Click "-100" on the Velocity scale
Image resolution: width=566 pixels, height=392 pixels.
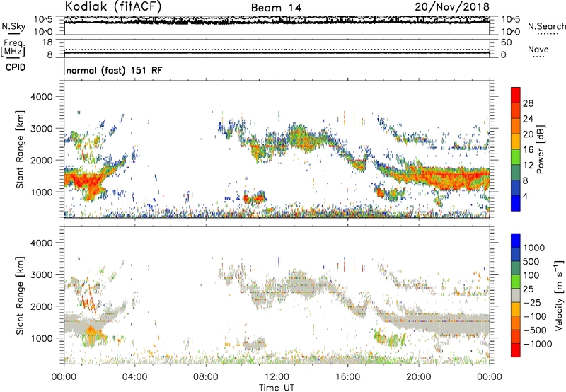click(x=535, y=316)
